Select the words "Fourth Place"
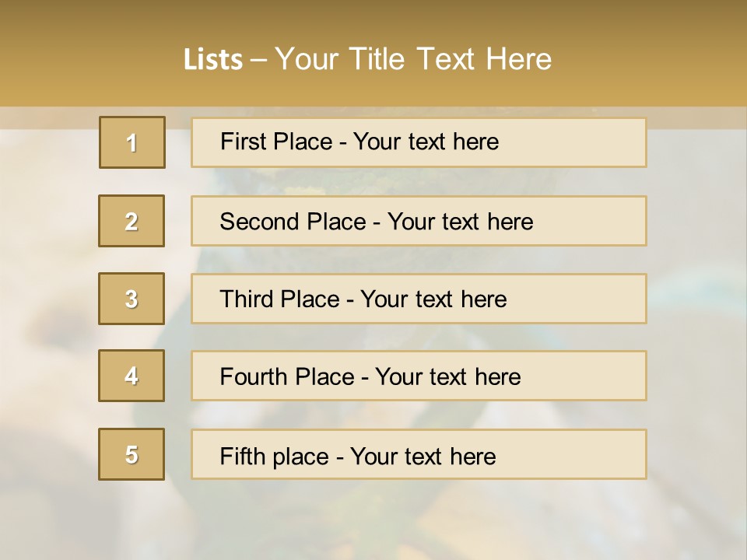 tap(287, 377)
